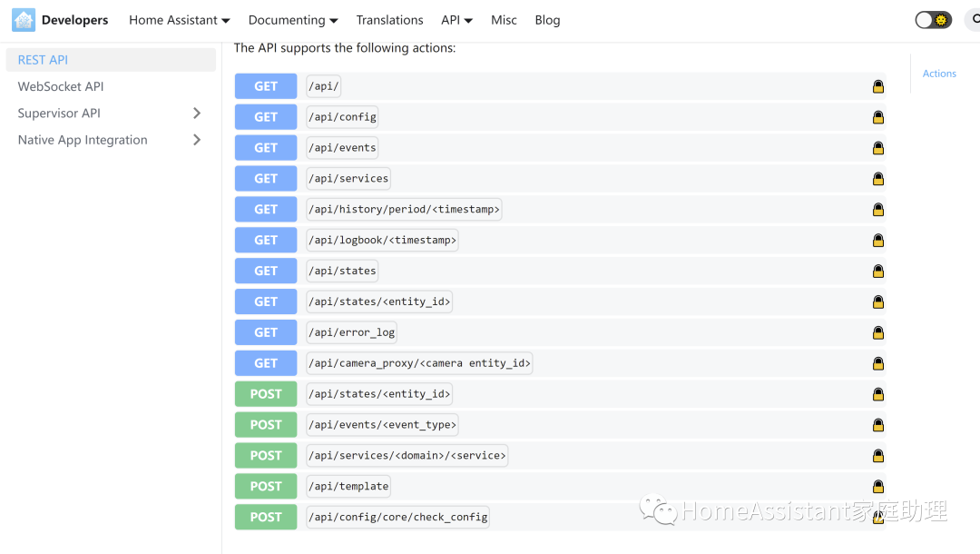
Task: Expand the GET /api/error_log endpoint
Action: coord(560,332)
